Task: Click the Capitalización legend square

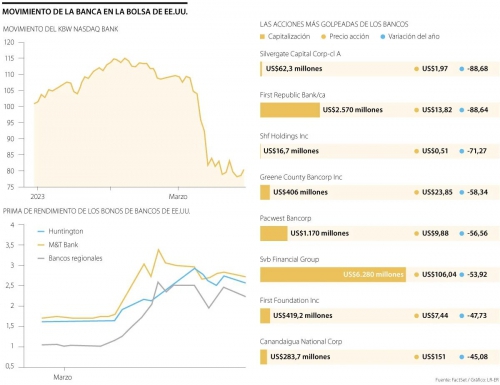Action: pos(262,37)
